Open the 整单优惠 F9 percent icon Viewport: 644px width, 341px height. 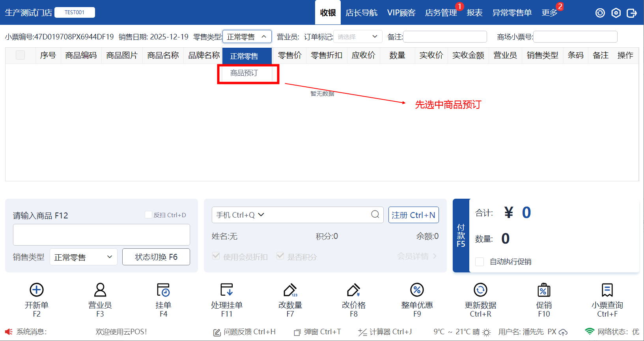point(417,290)
